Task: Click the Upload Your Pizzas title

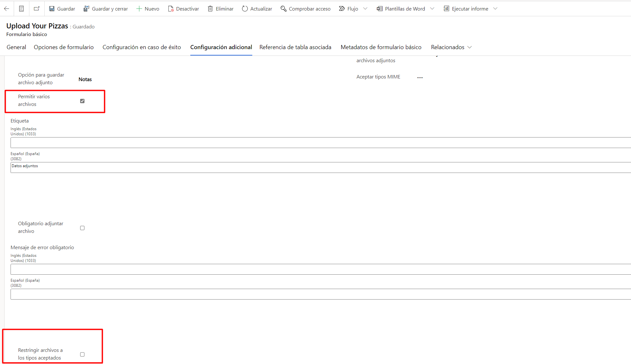Action: (37, 26)
